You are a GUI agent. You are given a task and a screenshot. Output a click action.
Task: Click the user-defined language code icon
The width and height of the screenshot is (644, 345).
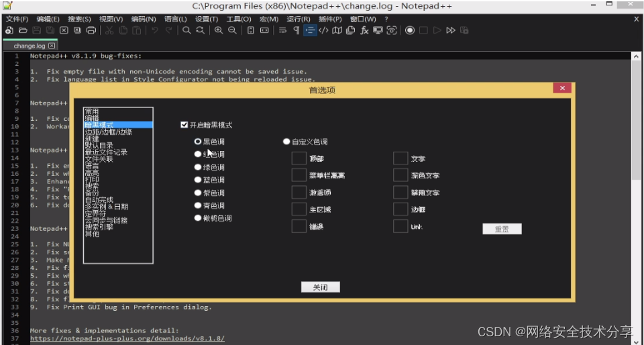pos(323,30)
